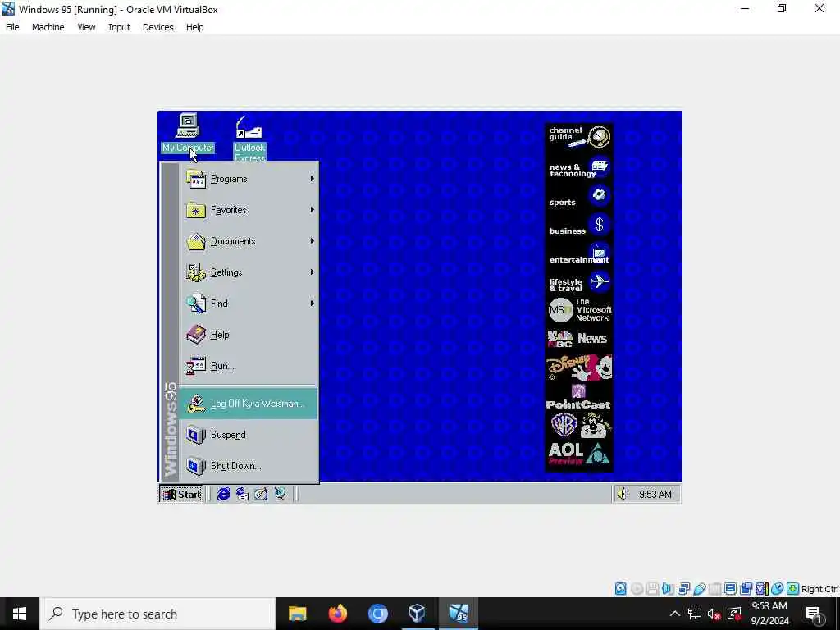
Task: Open VirtualBox Machine menu
Action: tap(48, 27)
